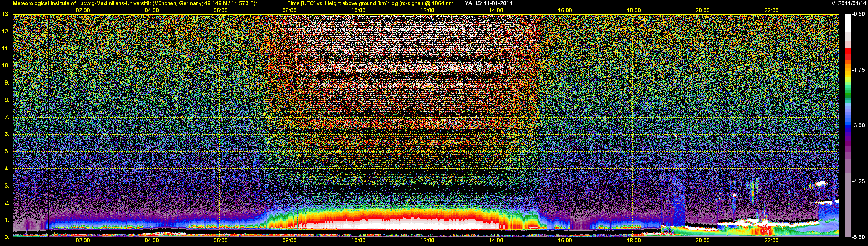The image size is (868, 246).
Task: Select the '6.' height axis label
Action: (7, 134)
